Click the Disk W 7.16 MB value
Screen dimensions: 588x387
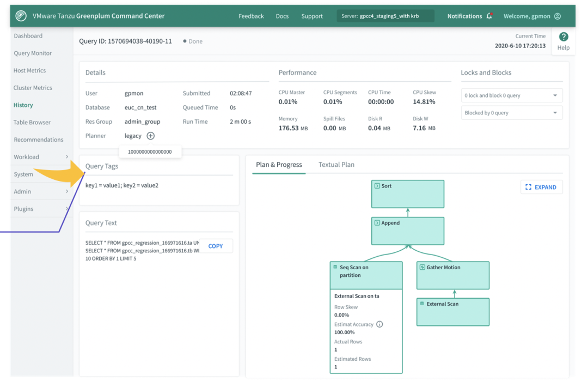(x=424, y=128)
